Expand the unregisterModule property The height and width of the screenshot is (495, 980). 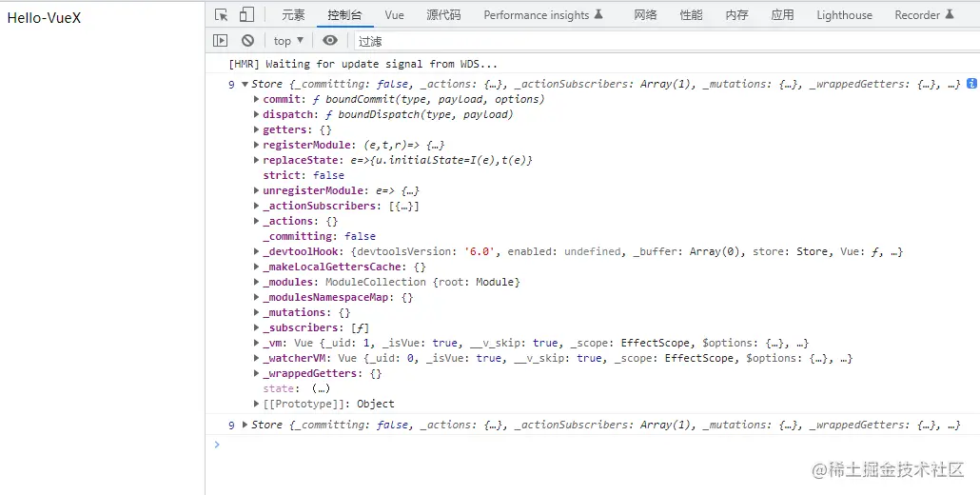point(256,190)
